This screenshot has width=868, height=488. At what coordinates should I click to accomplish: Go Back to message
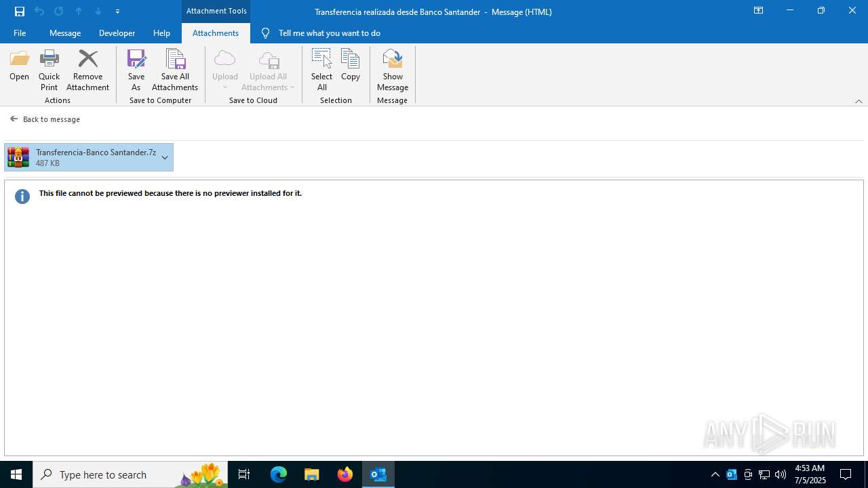[45, 119]
